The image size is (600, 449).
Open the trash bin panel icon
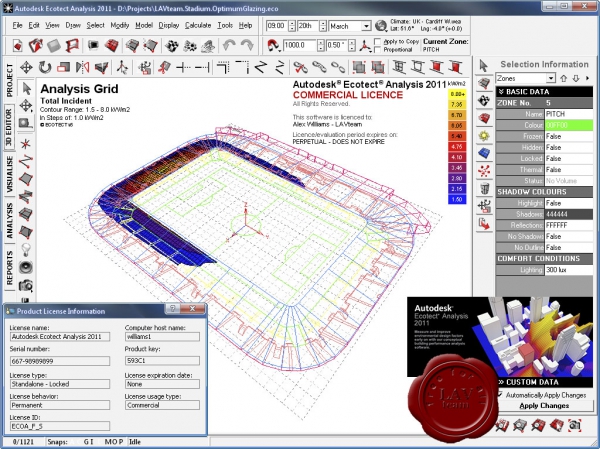coord(484,188)
